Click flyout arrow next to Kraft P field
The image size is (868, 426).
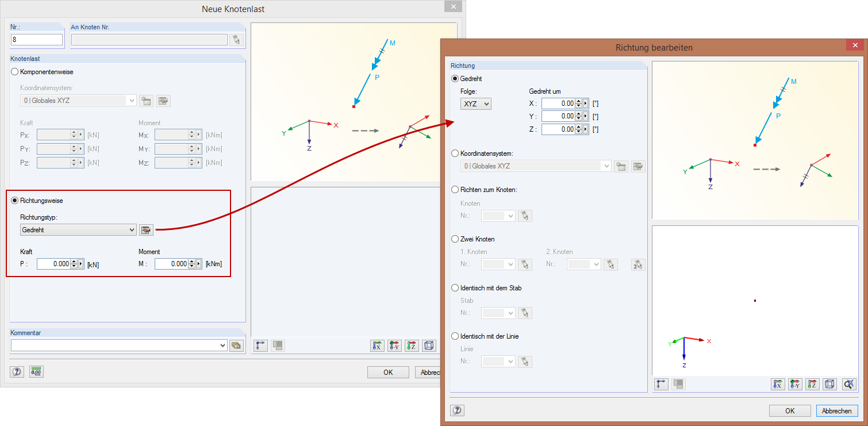(81, 264)
